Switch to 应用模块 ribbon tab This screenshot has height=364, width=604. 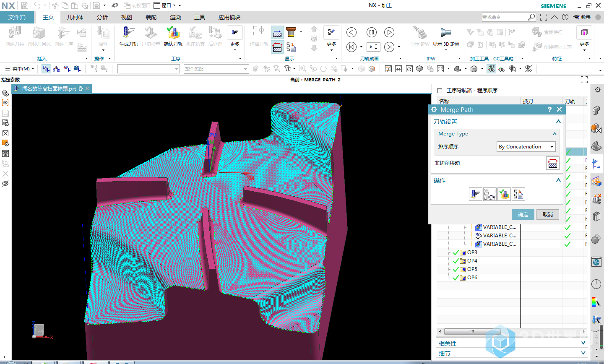[x=229, y=17]
